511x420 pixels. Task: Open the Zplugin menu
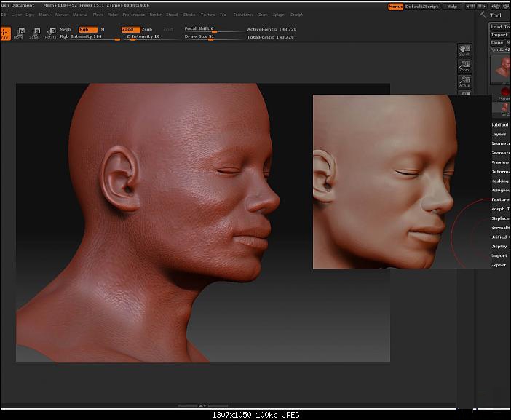279,15
